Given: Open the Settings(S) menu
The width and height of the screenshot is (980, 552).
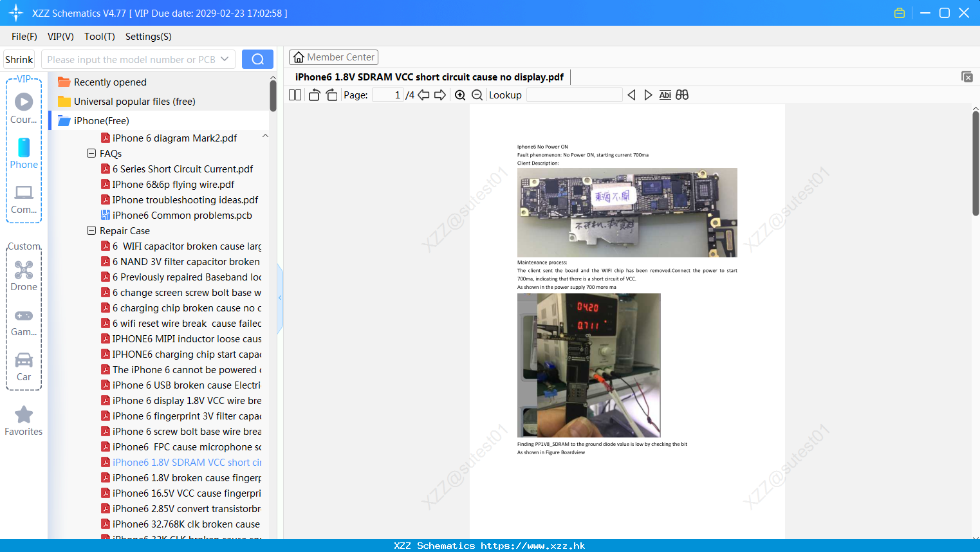Looking at the screenshot, I should [x=149, y=37].
